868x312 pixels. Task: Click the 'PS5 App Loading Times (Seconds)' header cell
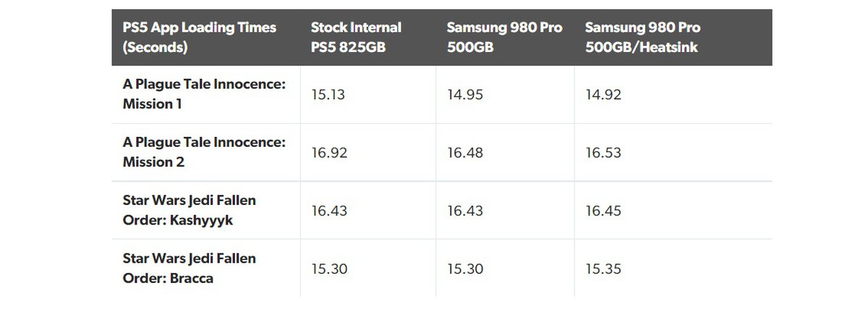200,38
